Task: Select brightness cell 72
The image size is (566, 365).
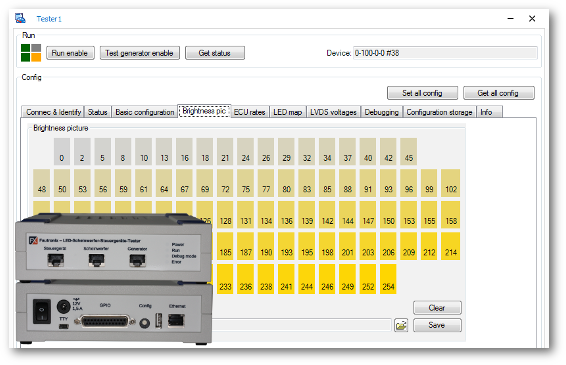Action: click(225, 183)
